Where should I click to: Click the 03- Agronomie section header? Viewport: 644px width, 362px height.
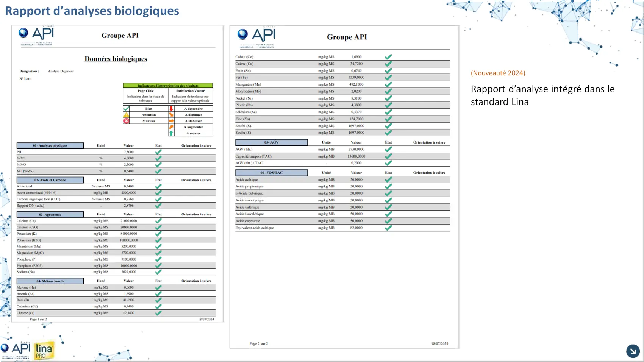(x=50, y=214)
